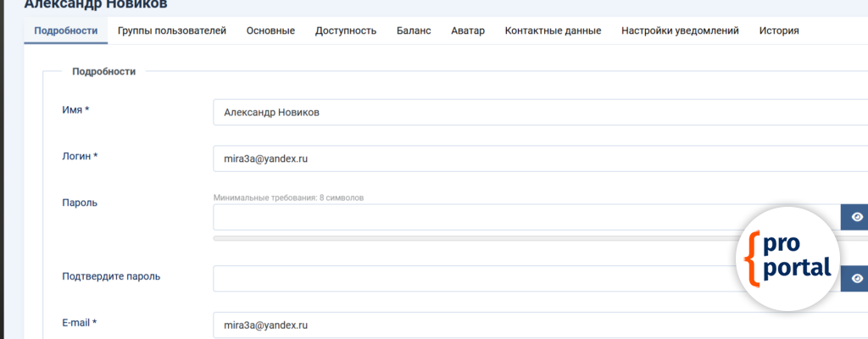This screenshot has width=868, height=339.
Task: Click the Имя field with Александр Новиков
Action: [x=509, y=113]
